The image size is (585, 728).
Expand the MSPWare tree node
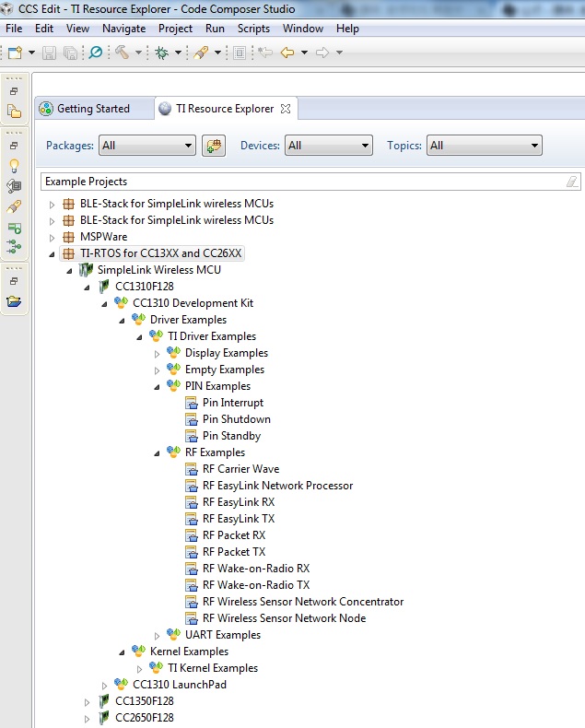pos(52,238)
